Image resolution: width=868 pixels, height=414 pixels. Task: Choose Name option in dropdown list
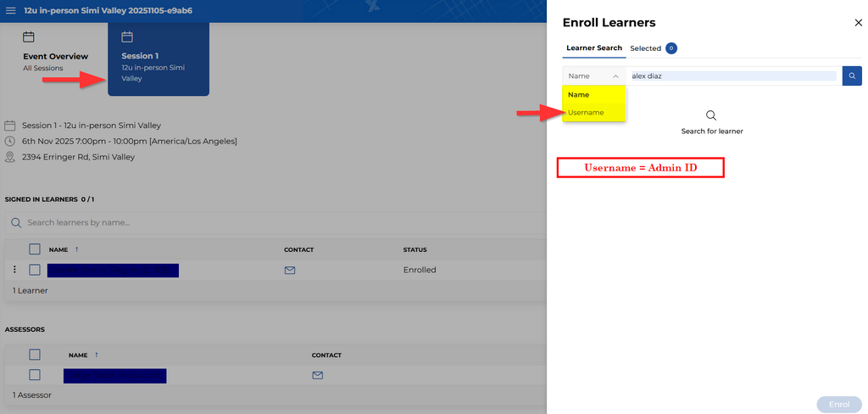(x=579, y=95)
